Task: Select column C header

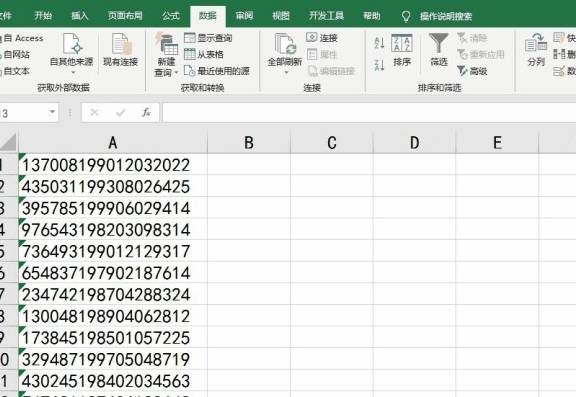Action: click(332, 142)
